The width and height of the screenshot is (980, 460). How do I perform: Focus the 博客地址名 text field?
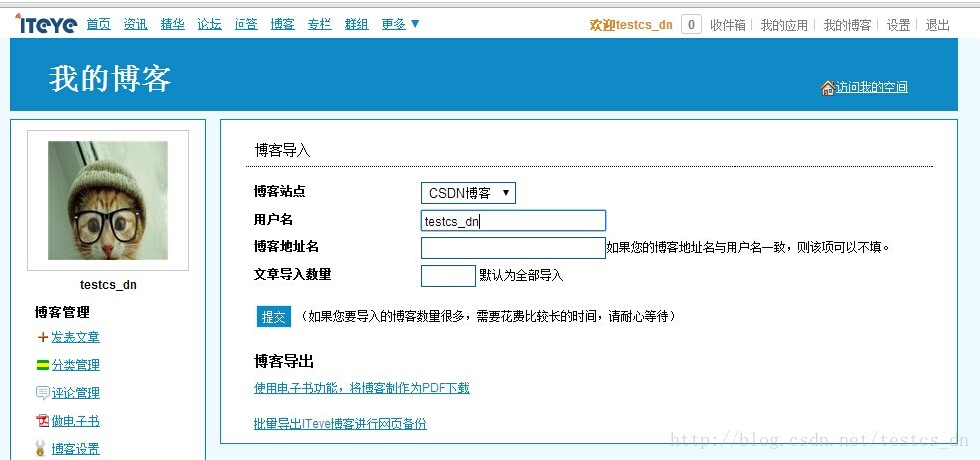(513, 248)
